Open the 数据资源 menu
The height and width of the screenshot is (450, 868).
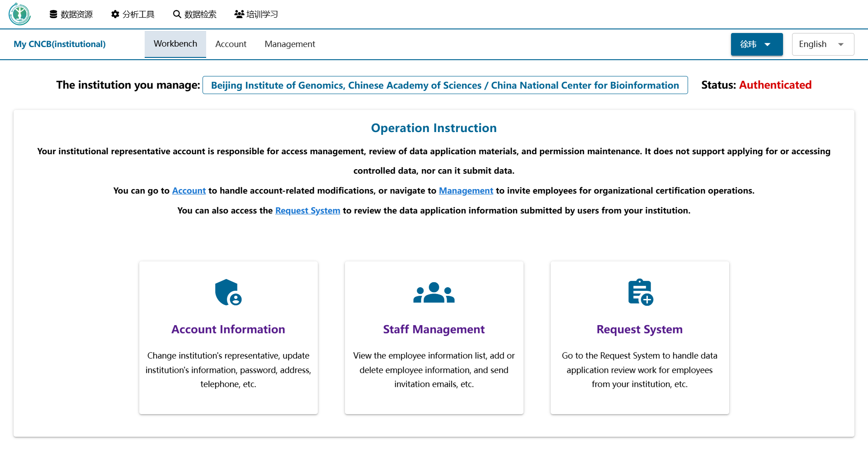(71, 14)
